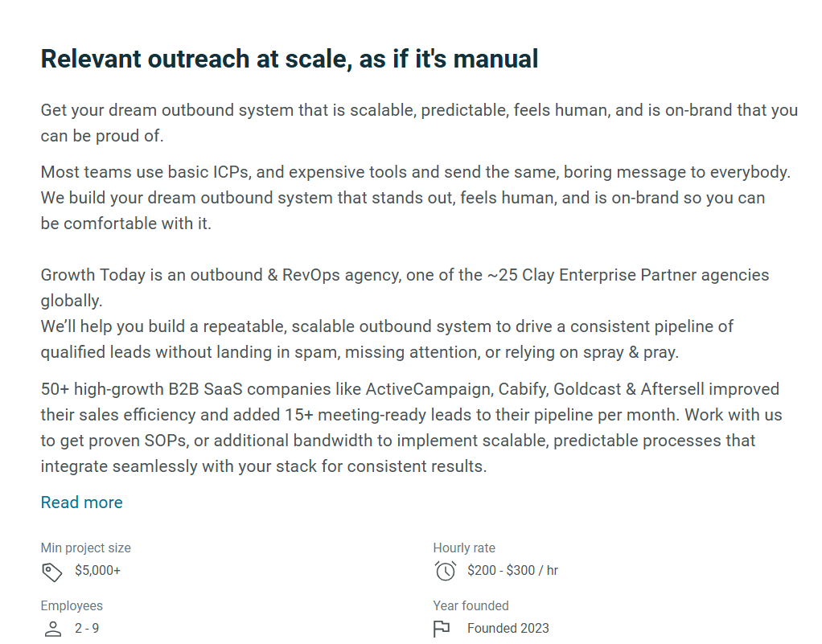Click the clock icon under Hourly rate
The height and width of the screenshot is (644, 822).
(443, 571)
